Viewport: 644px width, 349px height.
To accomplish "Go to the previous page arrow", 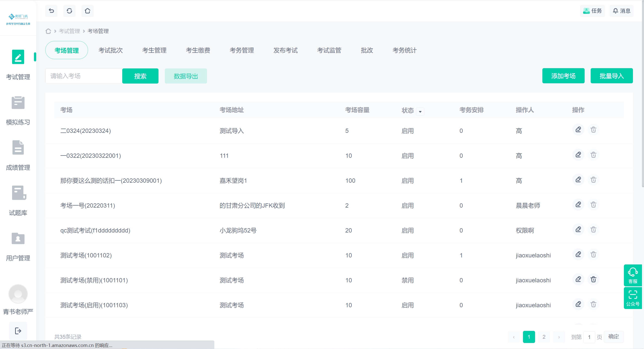I will click(514, 337).
